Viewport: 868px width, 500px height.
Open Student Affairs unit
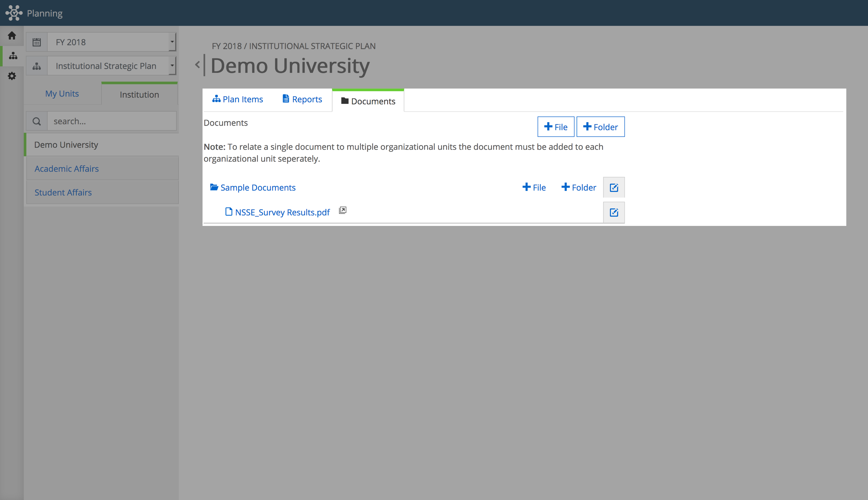pos(102,192)
